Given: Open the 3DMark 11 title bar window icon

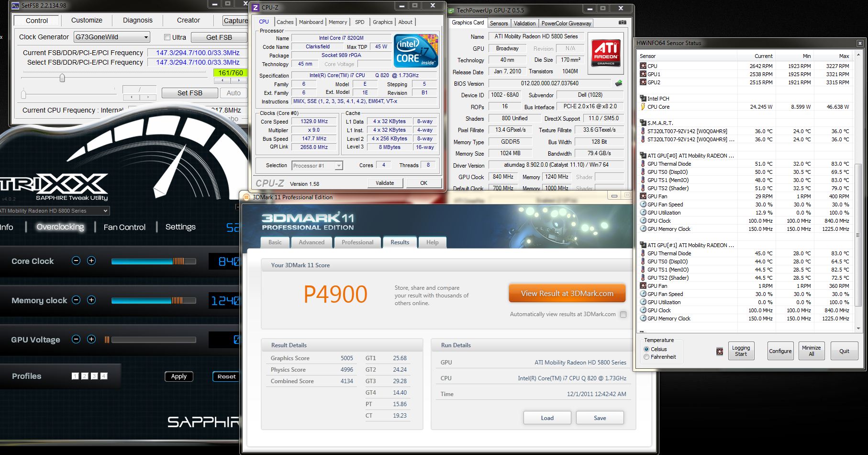Looking at the screenshot, I should (246, 197).
